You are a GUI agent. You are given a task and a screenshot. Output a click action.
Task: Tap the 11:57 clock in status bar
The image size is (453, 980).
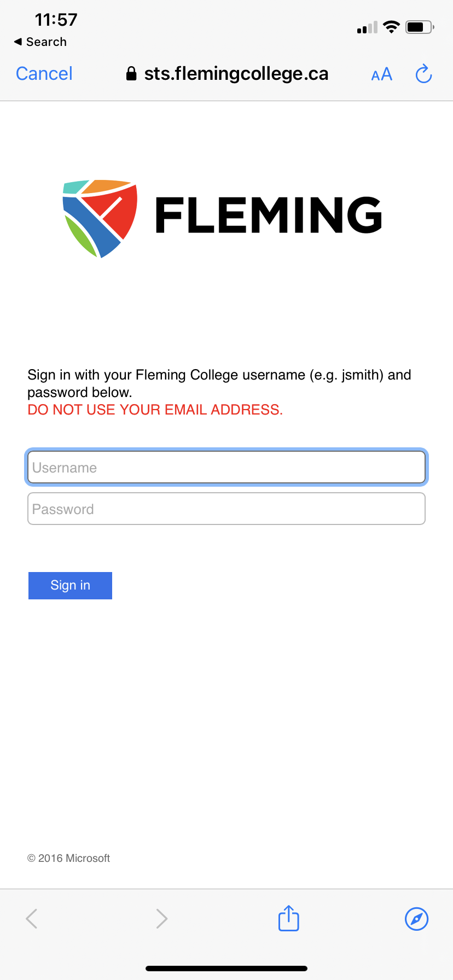[56, 20]
